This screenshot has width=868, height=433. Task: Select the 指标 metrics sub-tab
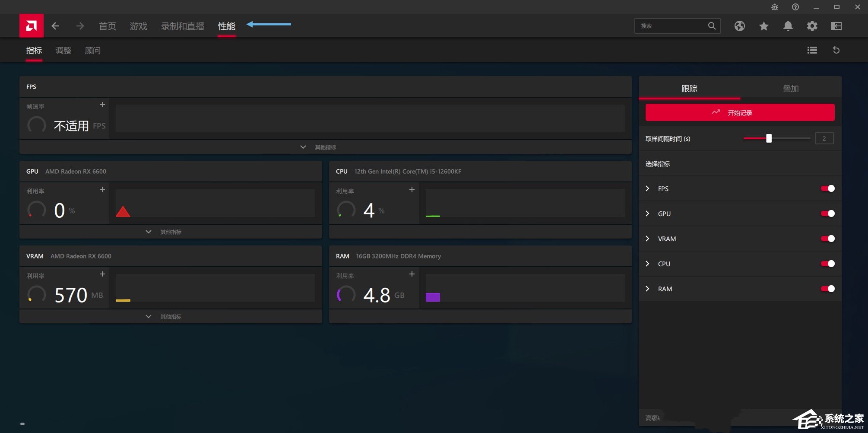(x=34, y=51)
